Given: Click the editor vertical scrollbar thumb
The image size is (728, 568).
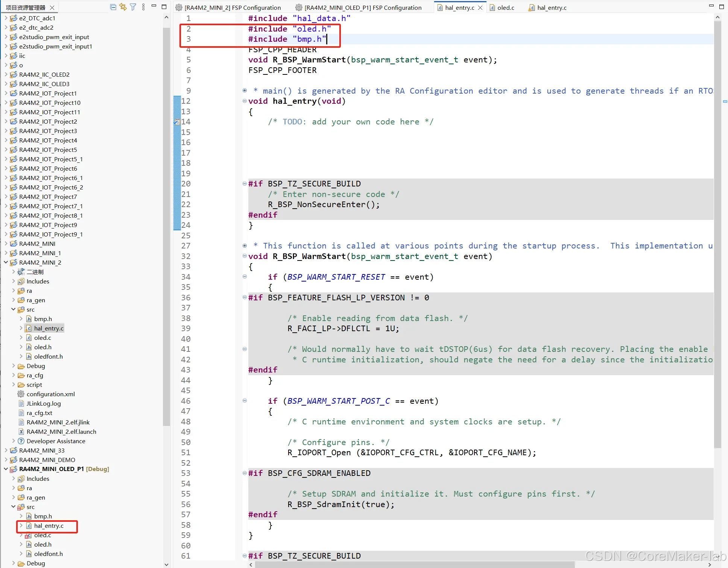Looking at the screenshot, I should click(x=717, y=235).
